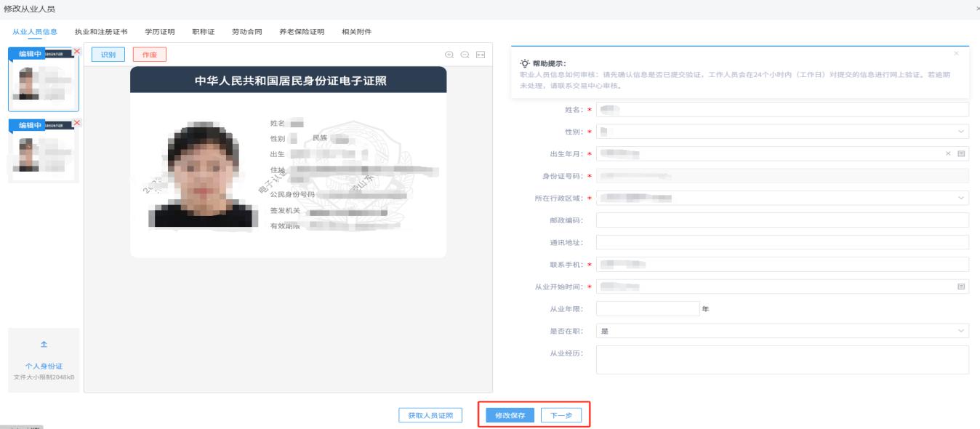Open the 出生年月 calendar picker

(960, 153)
